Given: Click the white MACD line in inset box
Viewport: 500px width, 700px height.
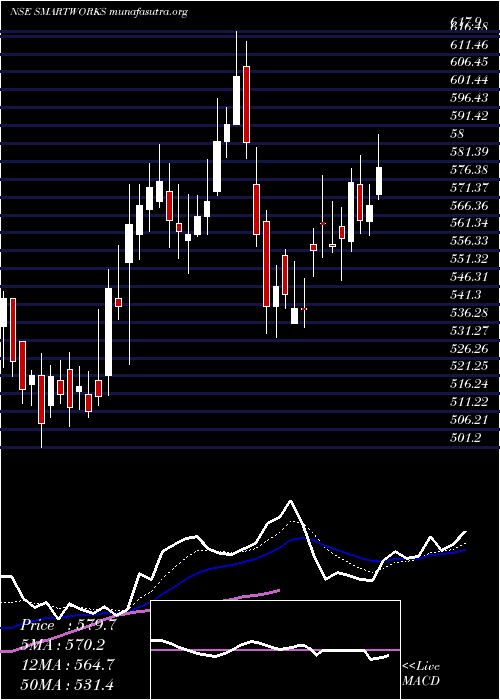Looking at the screenshot, I should click(270, 648).
